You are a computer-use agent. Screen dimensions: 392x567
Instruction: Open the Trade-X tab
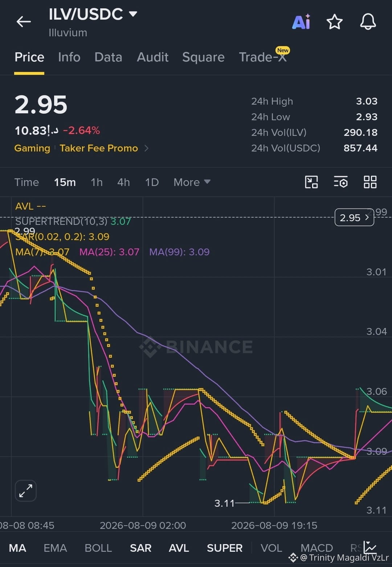coord(263,57)
